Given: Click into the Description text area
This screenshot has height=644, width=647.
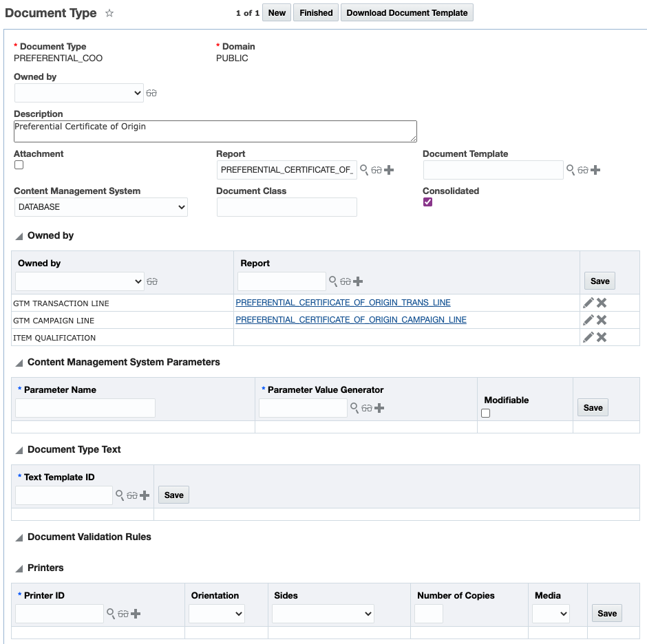Looking at the screenshot, I should [215, 131].
